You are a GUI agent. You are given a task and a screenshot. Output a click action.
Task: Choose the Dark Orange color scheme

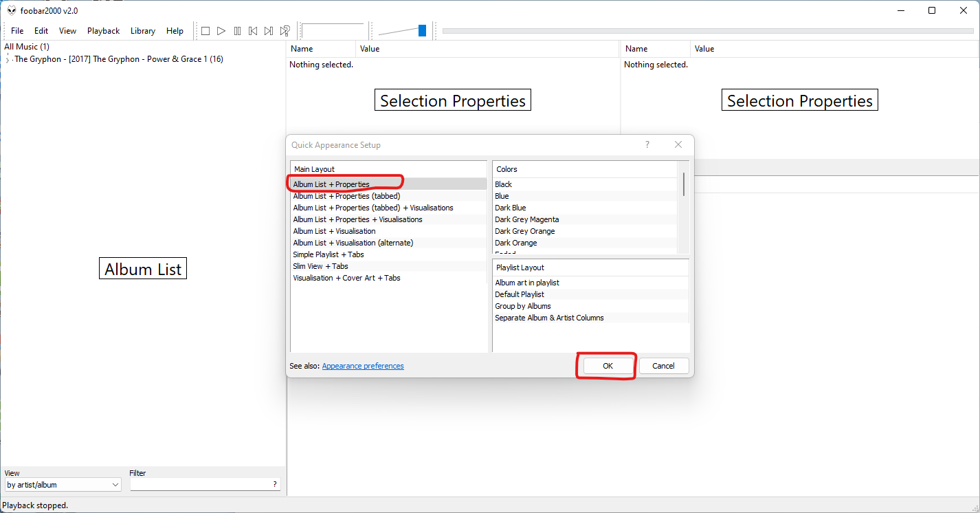click(585, 243)
